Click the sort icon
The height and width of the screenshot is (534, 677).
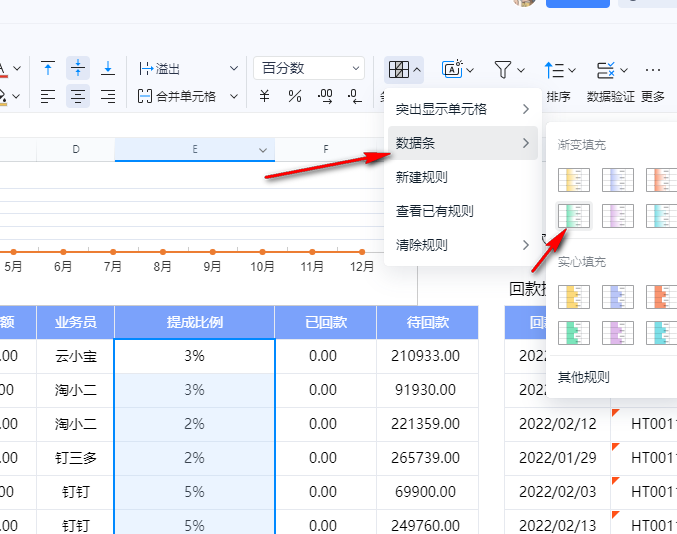click(x=554, y=70)
